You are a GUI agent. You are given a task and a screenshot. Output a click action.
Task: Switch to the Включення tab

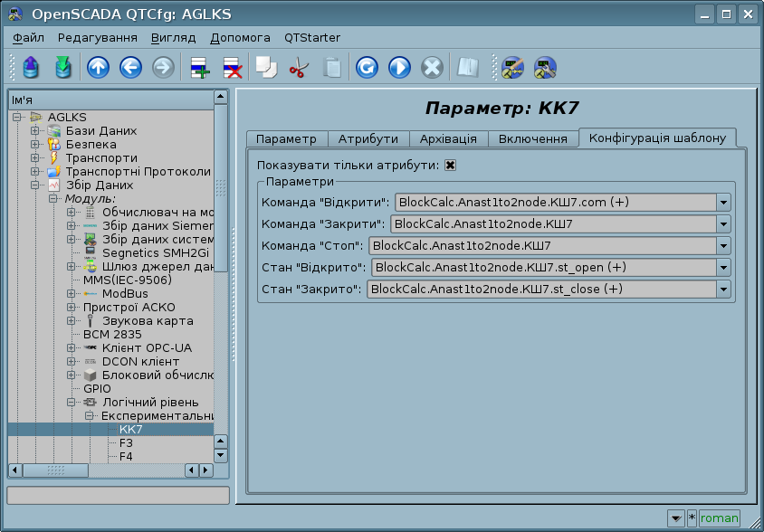[533, 138]
